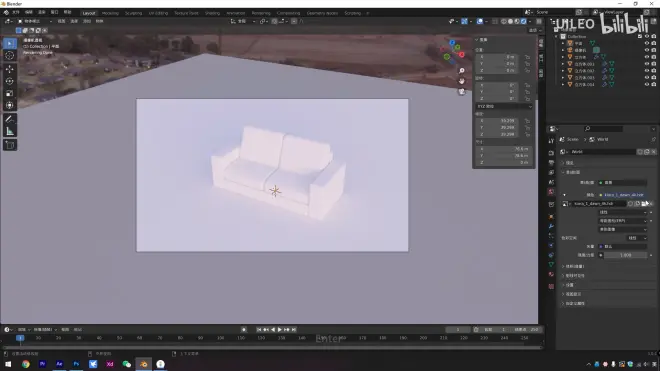Switch to the Animation workspace tab
Image resolution: width=660 pixels, height=371 pixels.
pyautogui.click(x=235, y=13)
